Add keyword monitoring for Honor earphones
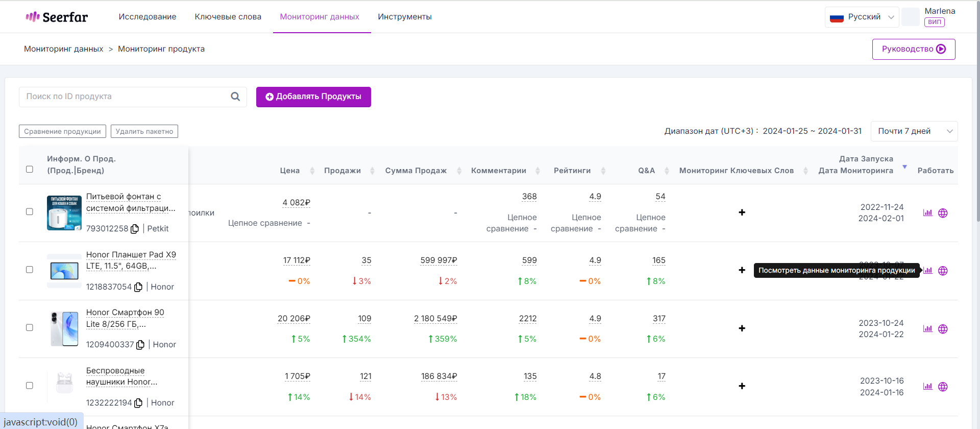This screenshot has height=429, width=980. [742, 386]
